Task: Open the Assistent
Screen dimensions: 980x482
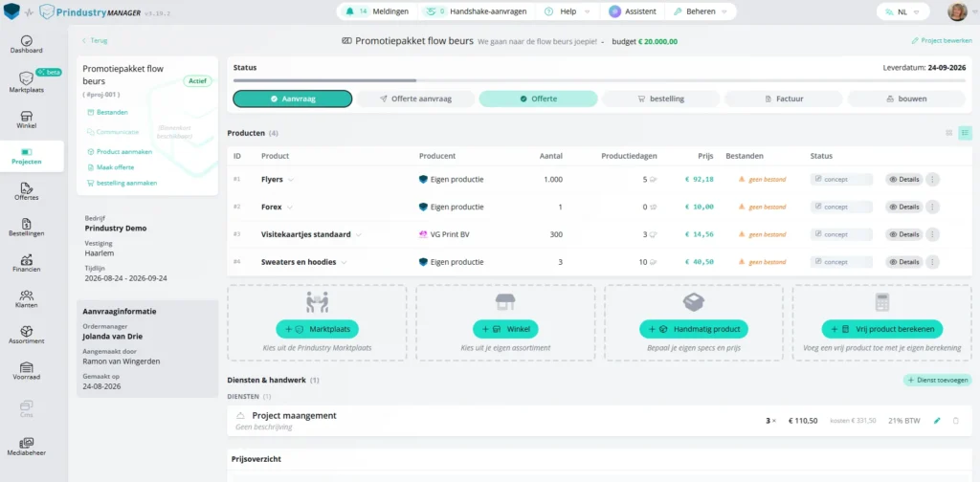Action: coord(633,11)
